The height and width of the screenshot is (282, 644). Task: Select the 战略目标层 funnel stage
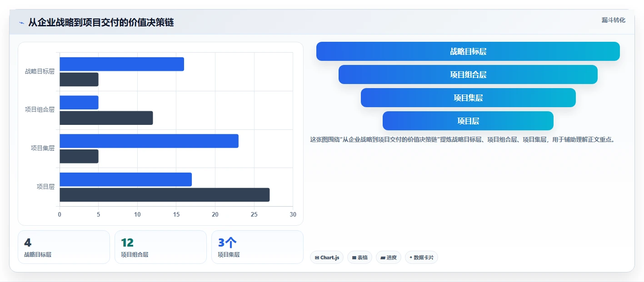[x=468, y=51]
